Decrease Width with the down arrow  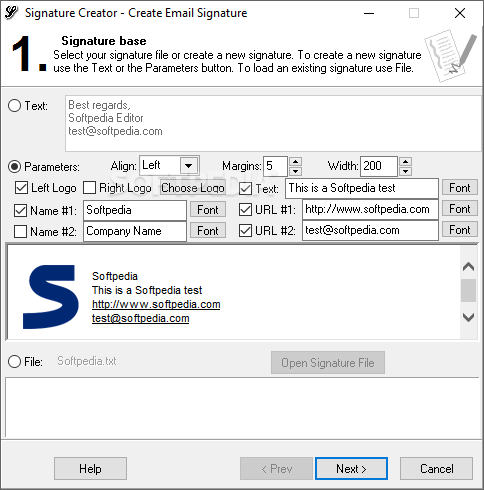click(405, 171)
